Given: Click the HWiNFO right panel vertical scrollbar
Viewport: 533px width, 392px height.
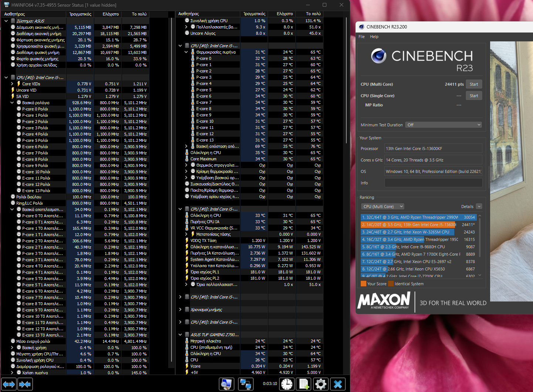Looking at the screenshot, I should tap(346, 81).
